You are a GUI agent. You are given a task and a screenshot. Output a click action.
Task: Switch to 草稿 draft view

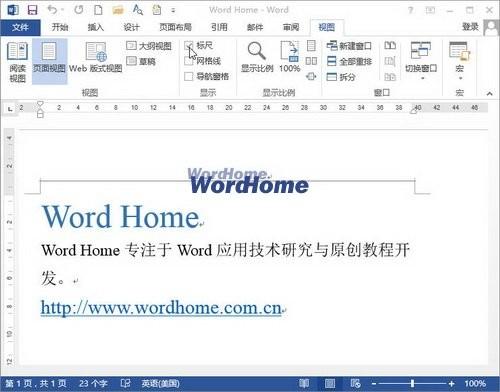pyautogui.click(x=141, y=61)
